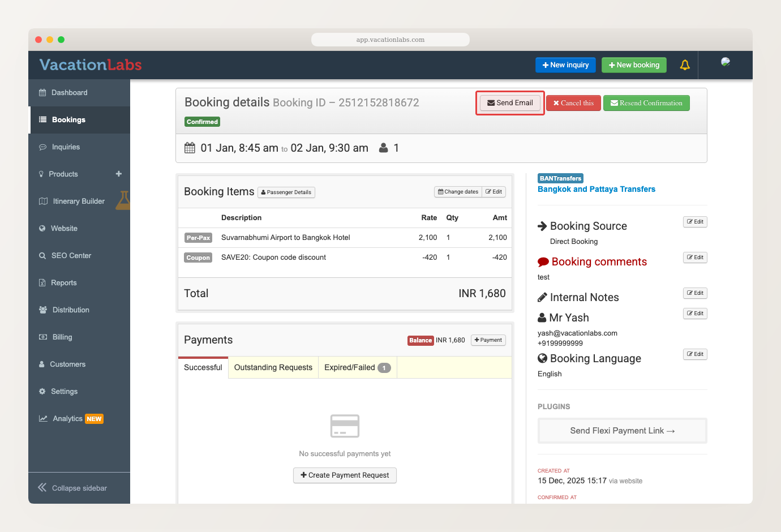Click the VacationLabs logo
781x532 pixels.
[91, 65]
